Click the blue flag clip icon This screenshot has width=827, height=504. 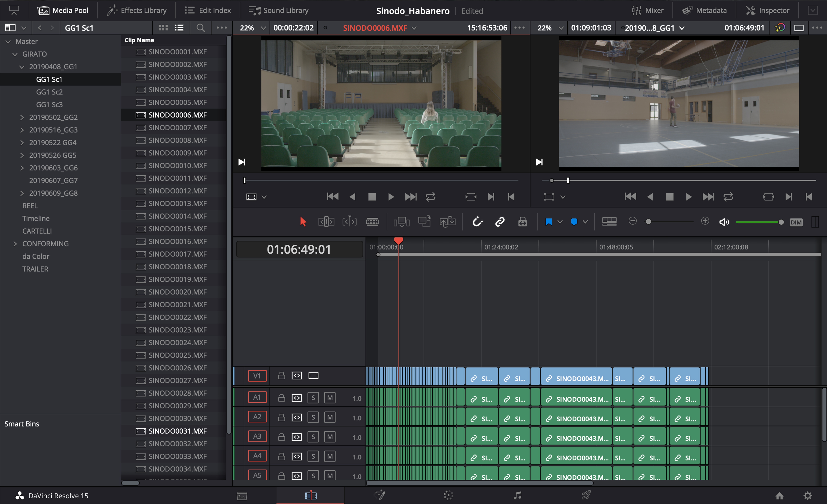coord(549,222)
